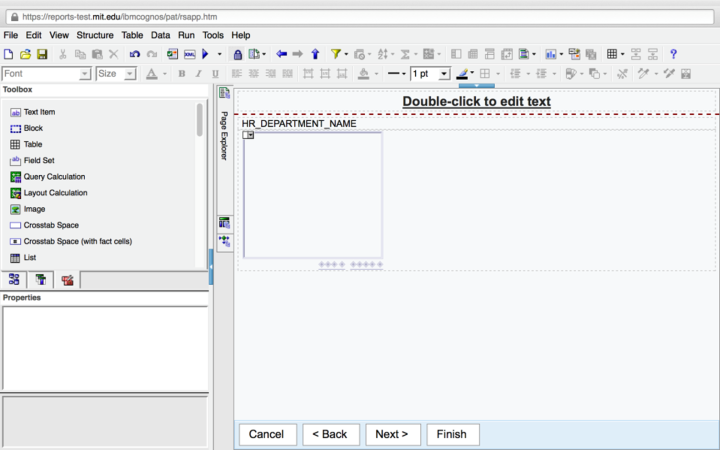Open the Structure menu
The image size is (720, 450).
pyautogui.click(x=95, y=35)
